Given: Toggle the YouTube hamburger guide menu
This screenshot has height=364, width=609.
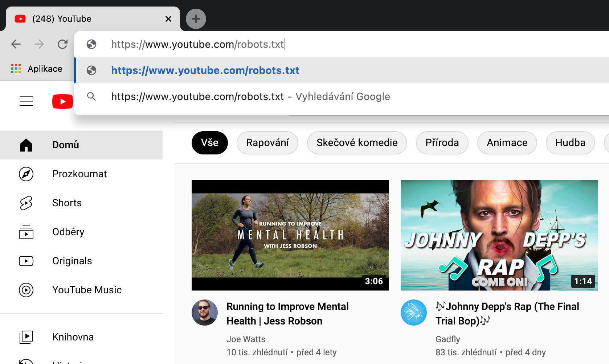Looking at the screenshot, I should pos(26,101).
